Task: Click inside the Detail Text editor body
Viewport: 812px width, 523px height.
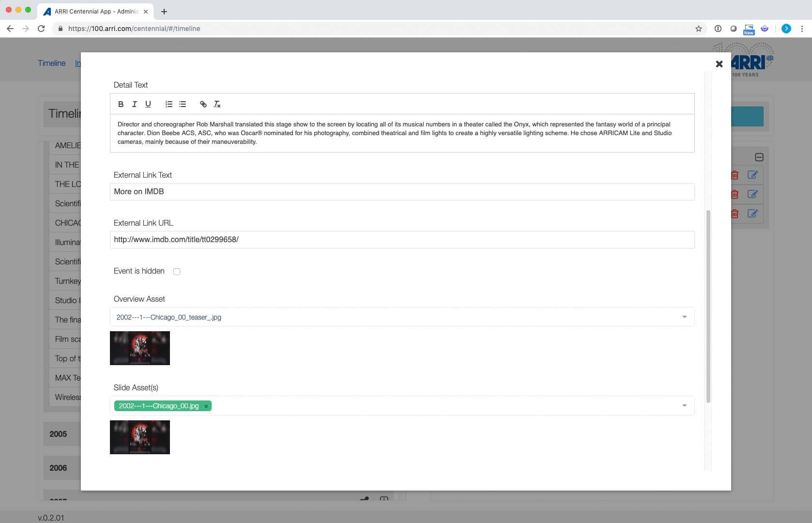Action: point(402,133)
